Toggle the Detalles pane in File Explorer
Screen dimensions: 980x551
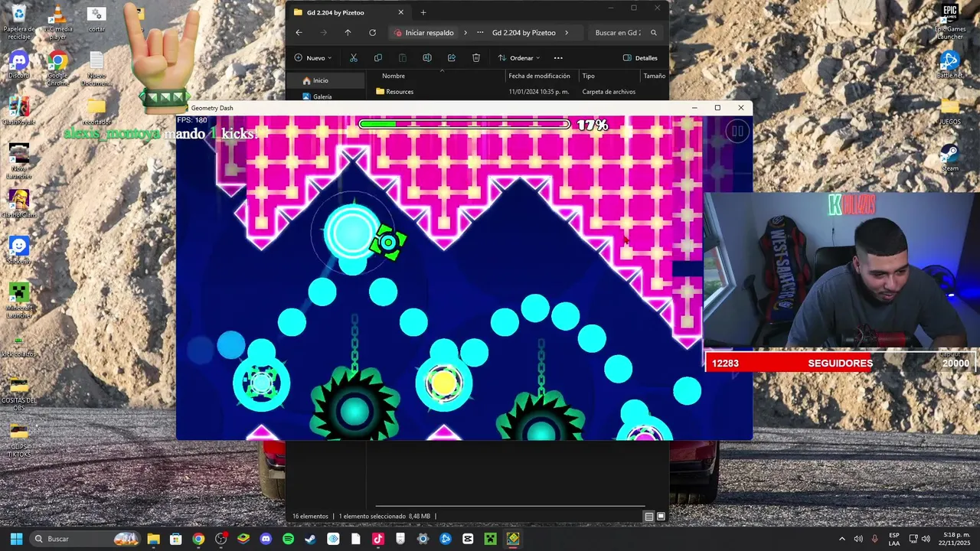pyautogui.click(x=640, y=58)
